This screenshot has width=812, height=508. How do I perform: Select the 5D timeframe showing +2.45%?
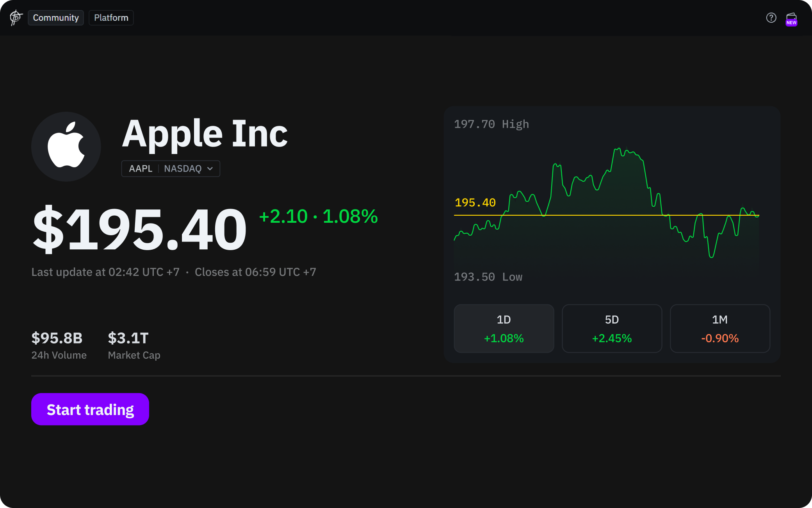pos(612,328)
